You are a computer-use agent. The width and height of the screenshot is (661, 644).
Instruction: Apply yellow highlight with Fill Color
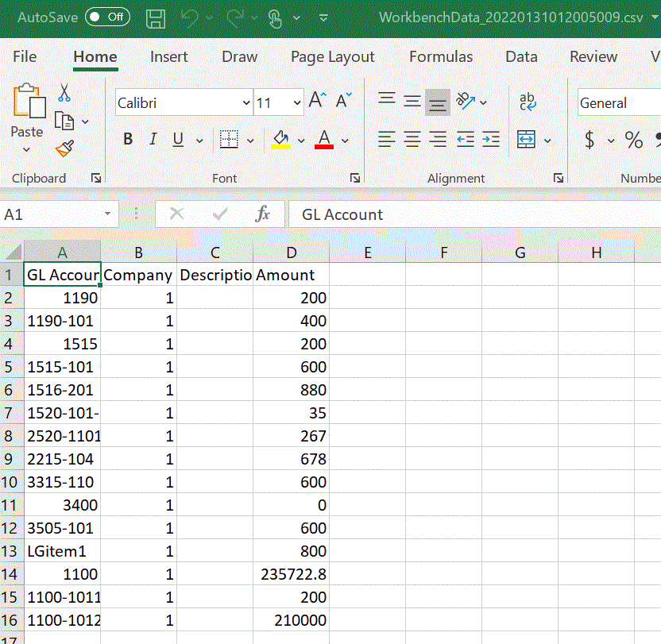point(282,139)
